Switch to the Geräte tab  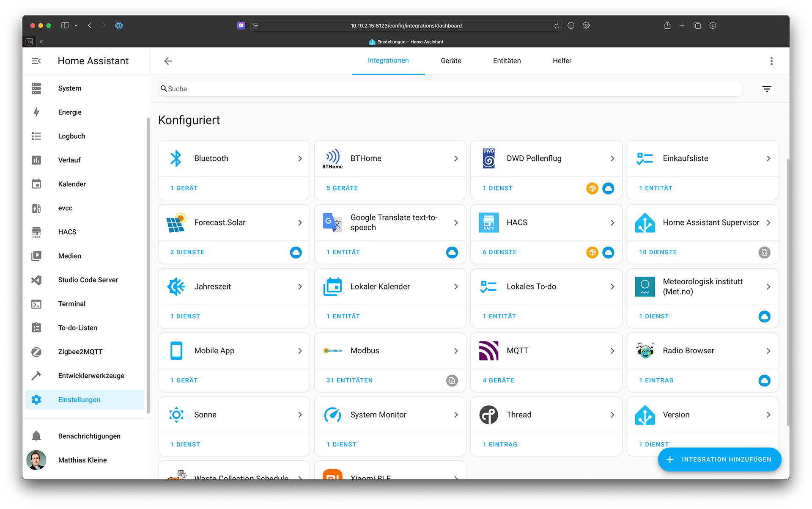click(x=451, y=61)
